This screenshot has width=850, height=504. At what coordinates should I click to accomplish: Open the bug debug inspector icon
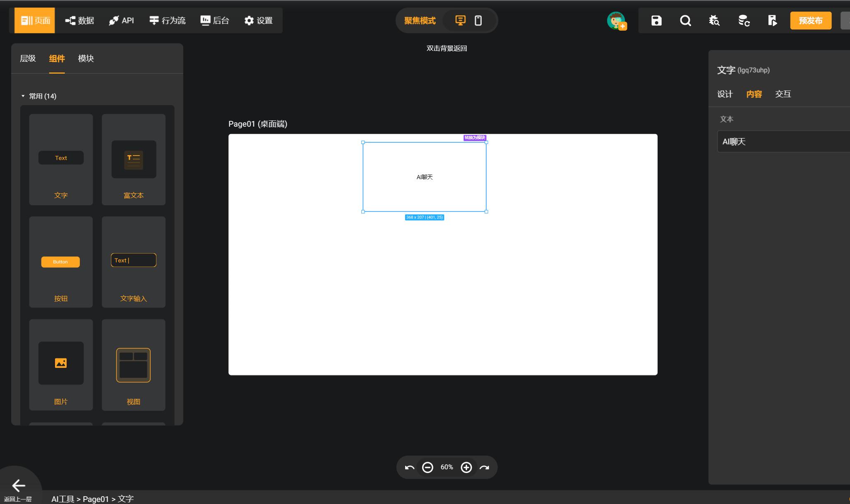tap(714, 21)
